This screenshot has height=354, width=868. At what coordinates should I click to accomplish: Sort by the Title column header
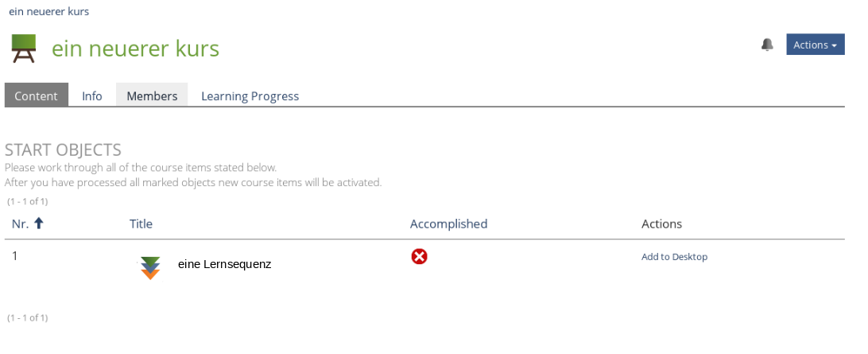click(141, 224)
